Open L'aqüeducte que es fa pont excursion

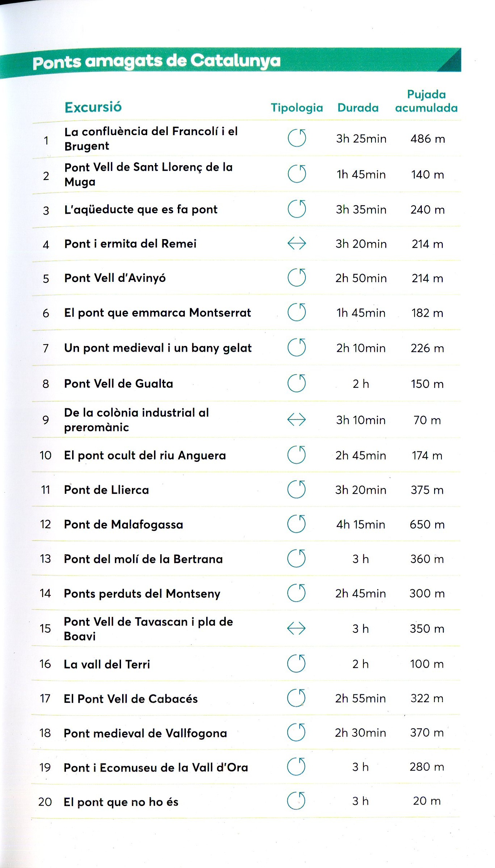click(141, 209)
